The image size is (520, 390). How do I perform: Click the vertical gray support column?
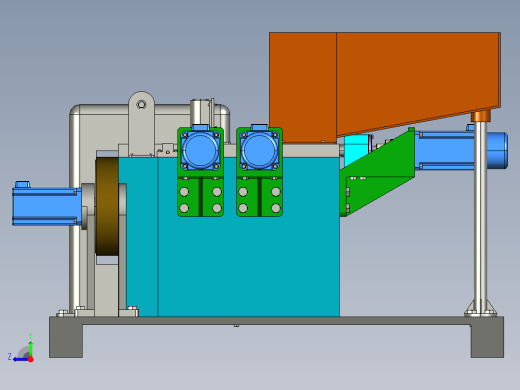(480, 213)
